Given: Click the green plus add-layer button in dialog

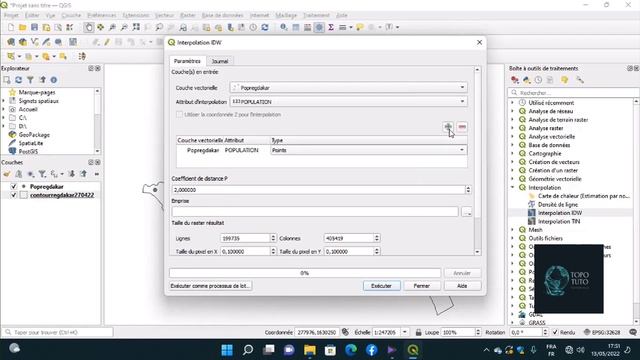Looking at the screenshot, I should pos(448,127).
